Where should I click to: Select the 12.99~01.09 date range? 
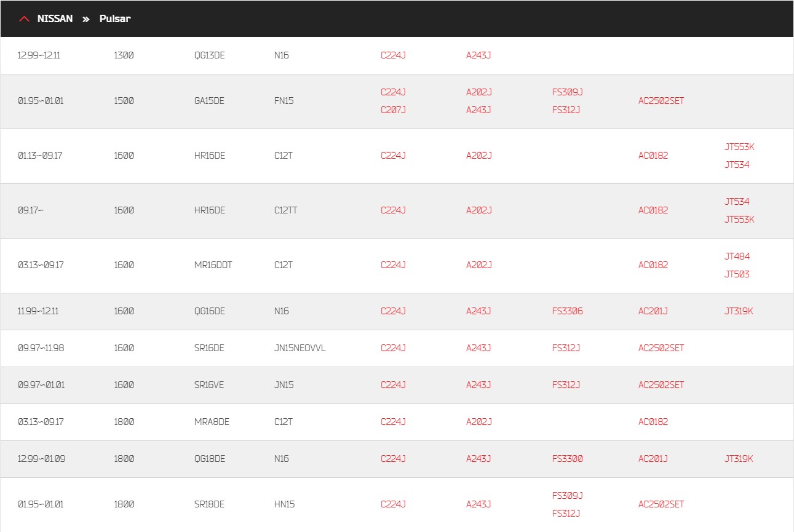pyautogui.click(x=41, y=459)
